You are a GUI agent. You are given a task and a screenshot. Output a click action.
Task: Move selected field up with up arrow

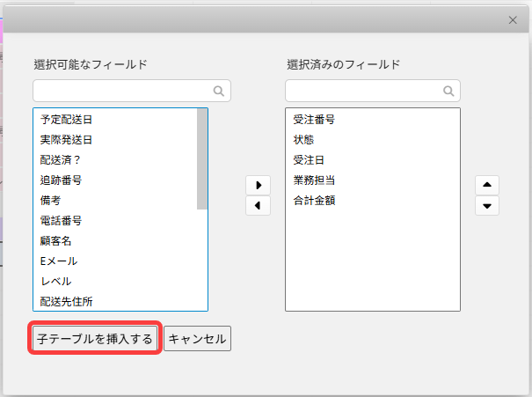coord(487,185)
